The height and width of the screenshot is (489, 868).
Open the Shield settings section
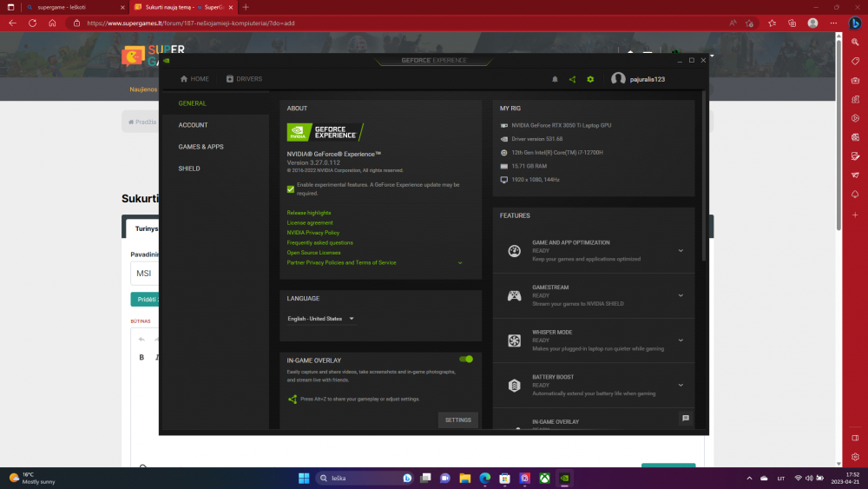pos(189,169)
